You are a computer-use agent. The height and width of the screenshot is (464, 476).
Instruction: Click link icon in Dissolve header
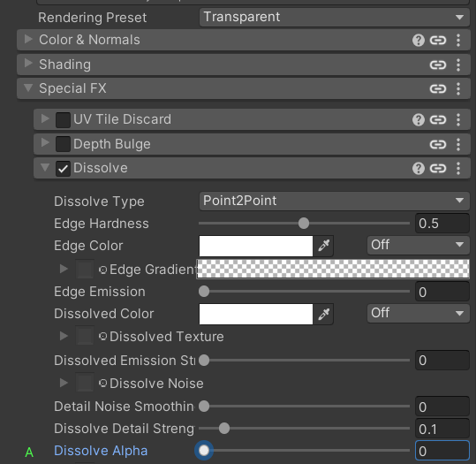tap(438, 168)
